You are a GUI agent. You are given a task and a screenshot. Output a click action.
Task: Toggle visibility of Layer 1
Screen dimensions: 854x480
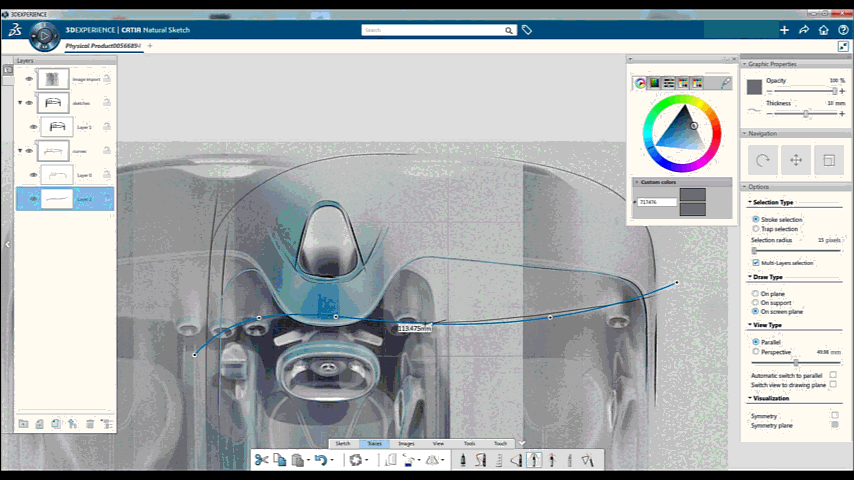pyautogui.click(x=33, y=127)
